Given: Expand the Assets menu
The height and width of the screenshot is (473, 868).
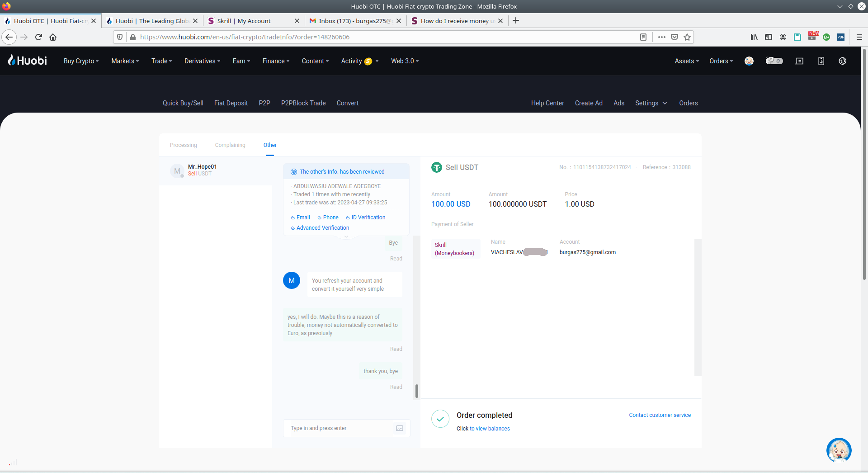Looking at the screenshot, I should pos(687,61).
